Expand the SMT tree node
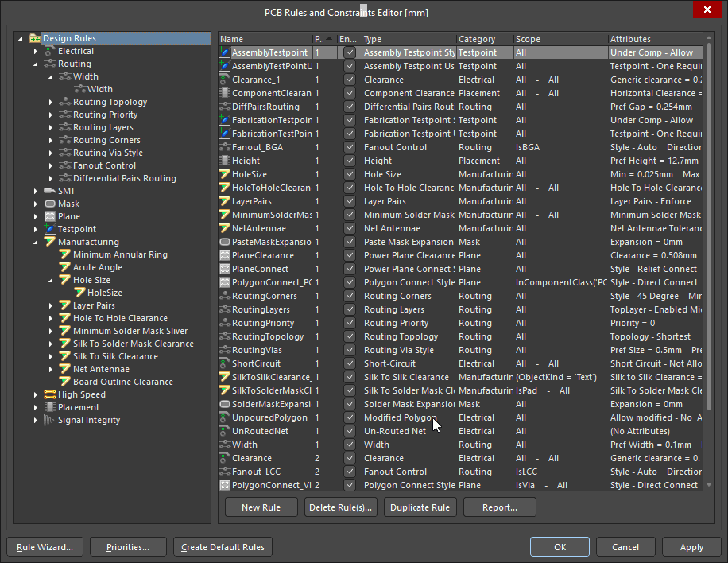The width and height of the screenshot is (728, 563). pyautogui.click(x=35, y=191)
